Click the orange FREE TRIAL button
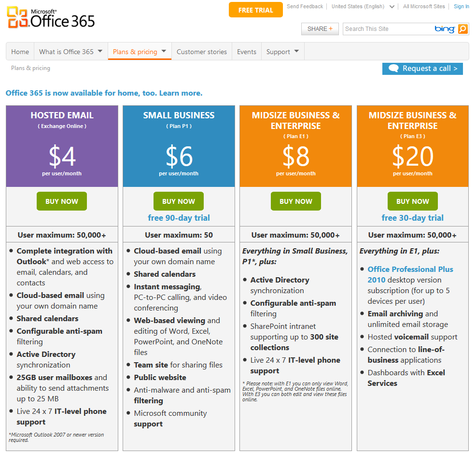Viewport: 476px width, 453px height. [255, 10]
